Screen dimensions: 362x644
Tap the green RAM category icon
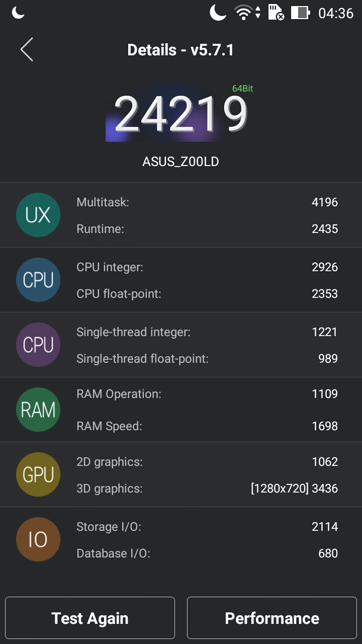(38, 410)
